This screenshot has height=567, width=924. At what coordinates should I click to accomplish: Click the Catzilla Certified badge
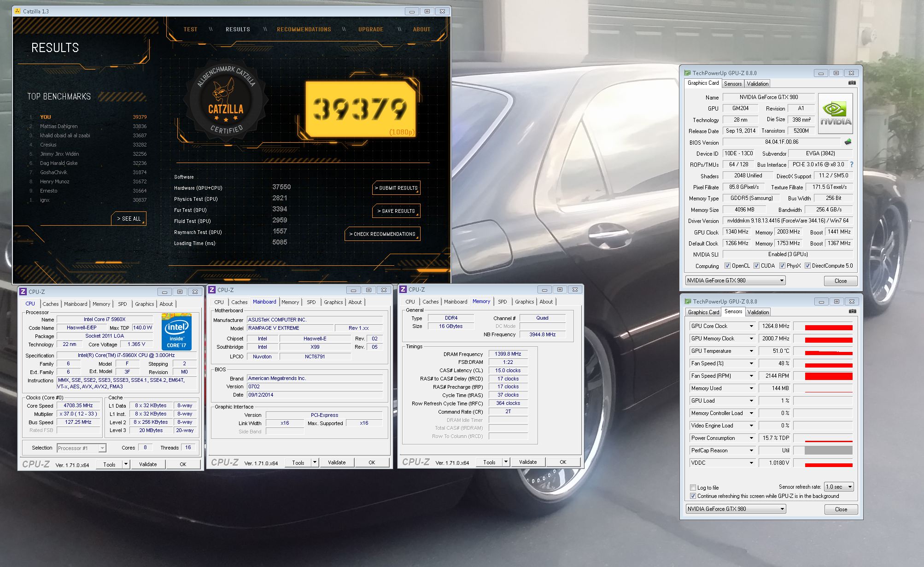coord(226,101)
